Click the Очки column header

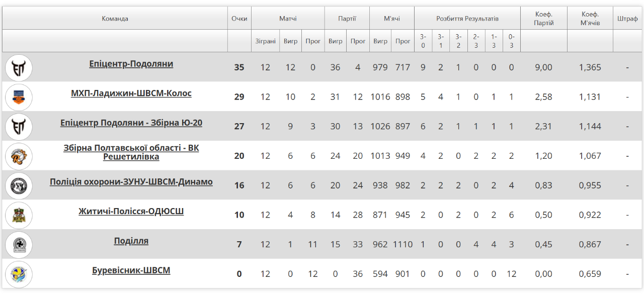(239, 19)
